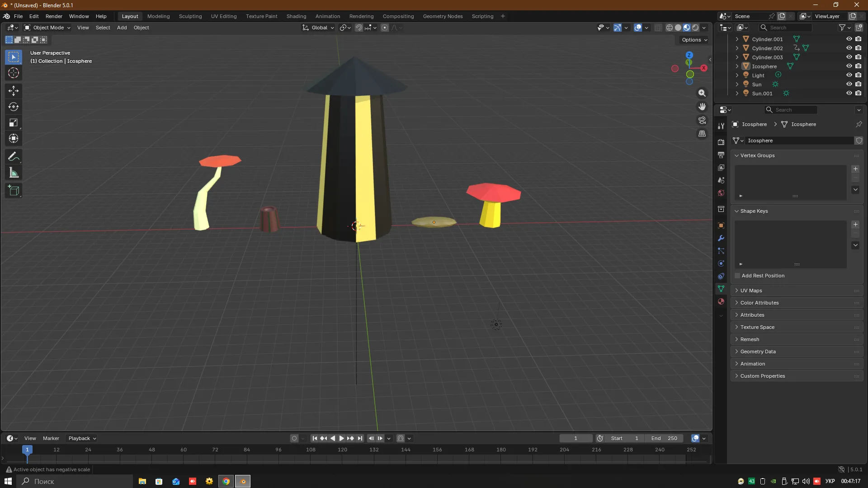Screen dimensions: 868x488
Task: Toggle snapping magnet in header
Action: (x=359, y=28)
